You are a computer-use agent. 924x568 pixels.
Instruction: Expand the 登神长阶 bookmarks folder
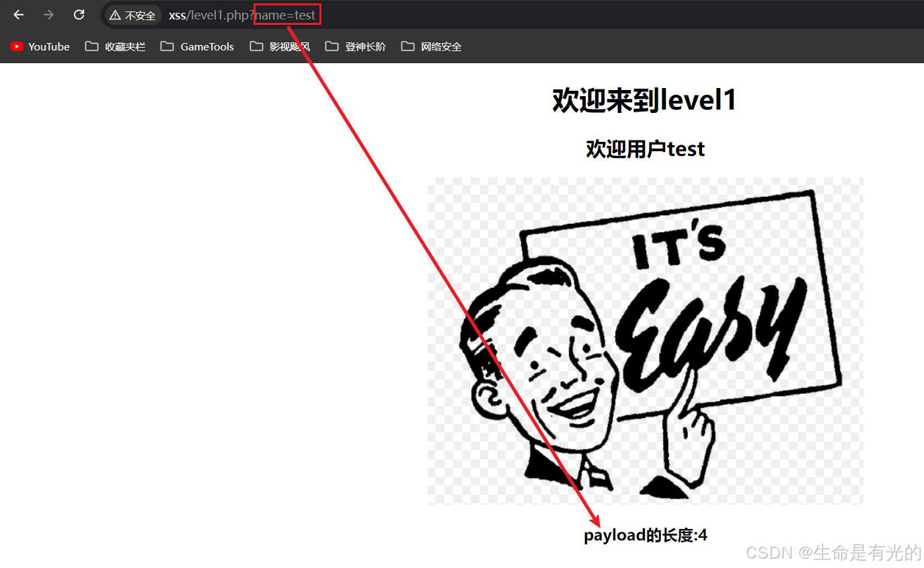332,46
